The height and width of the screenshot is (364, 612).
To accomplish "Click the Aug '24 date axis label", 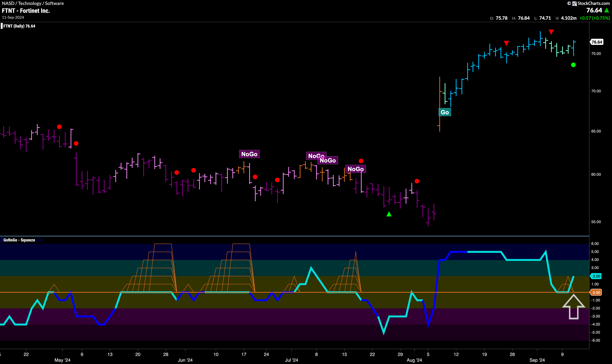I will [x=414, y=360].
